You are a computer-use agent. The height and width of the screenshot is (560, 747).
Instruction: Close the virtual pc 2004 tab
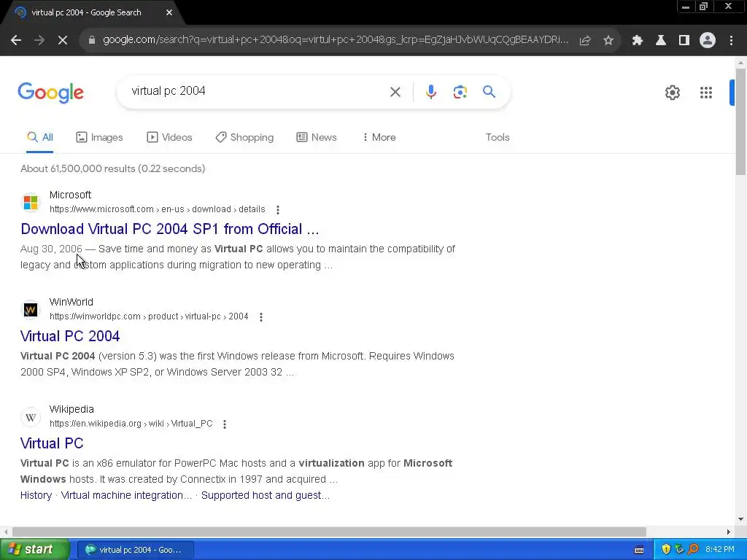click(x=169, y=12)
